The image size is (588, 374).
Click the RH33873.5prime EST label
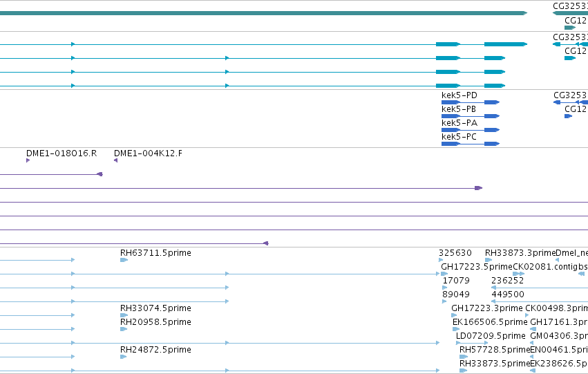click(x=495, y=364)
